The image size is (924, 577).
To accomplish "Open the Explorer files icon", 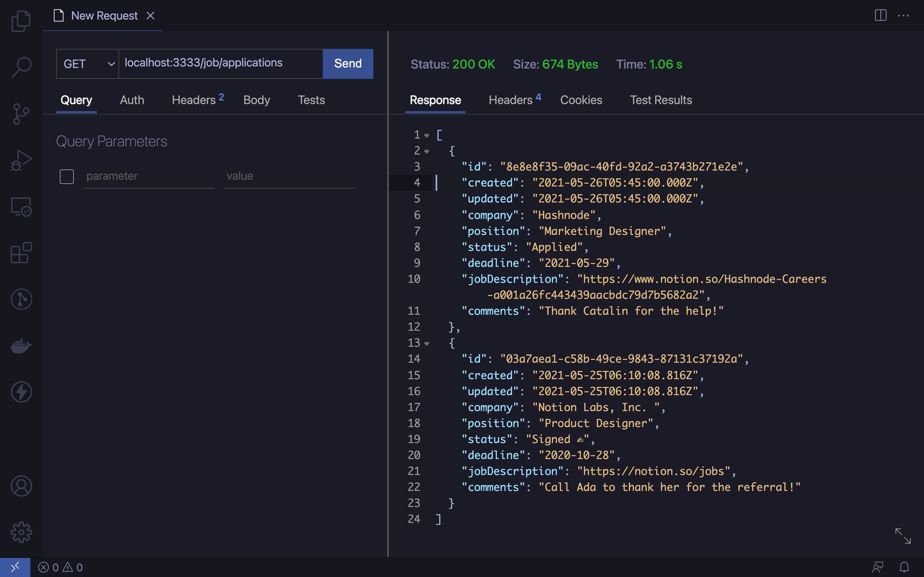I will click(21, 21).
